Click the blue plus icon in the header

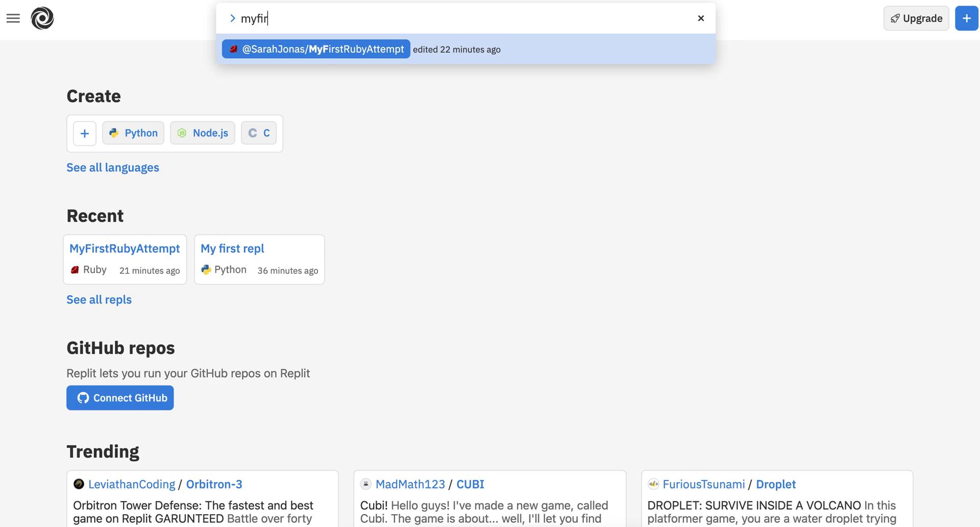tap(966, 18)
